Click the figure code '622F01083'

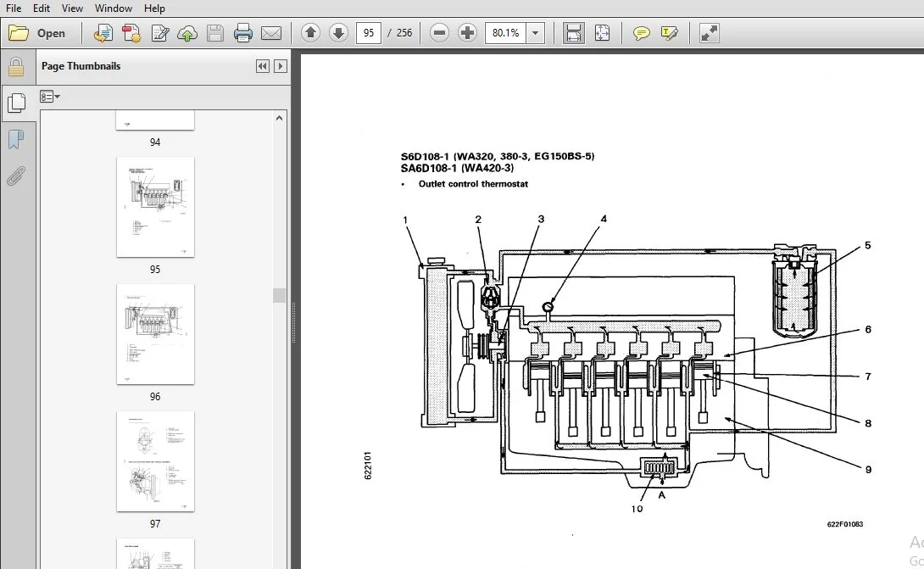pyautogui.click(x=845, y=524)
